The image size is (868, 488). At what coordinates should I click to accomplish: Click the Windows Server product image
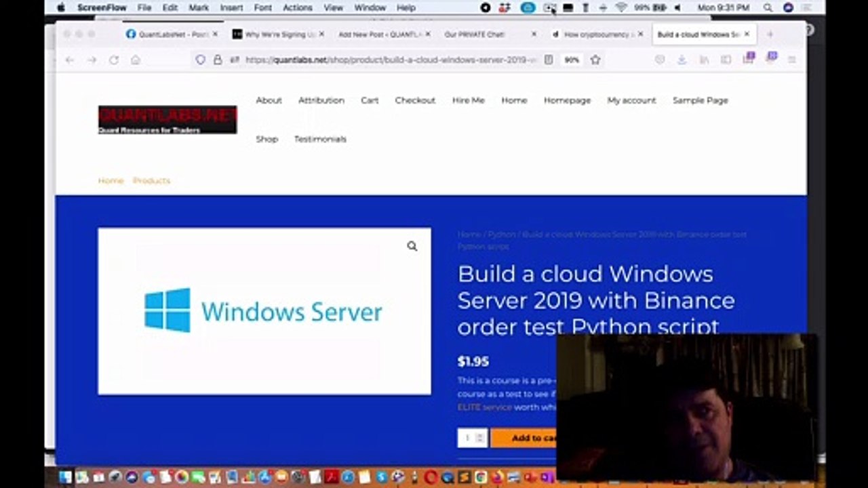click(x=264, y=311)
